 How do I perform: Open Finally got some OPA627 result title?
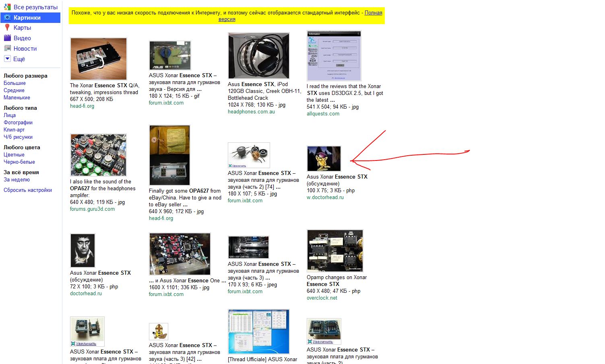185,197
